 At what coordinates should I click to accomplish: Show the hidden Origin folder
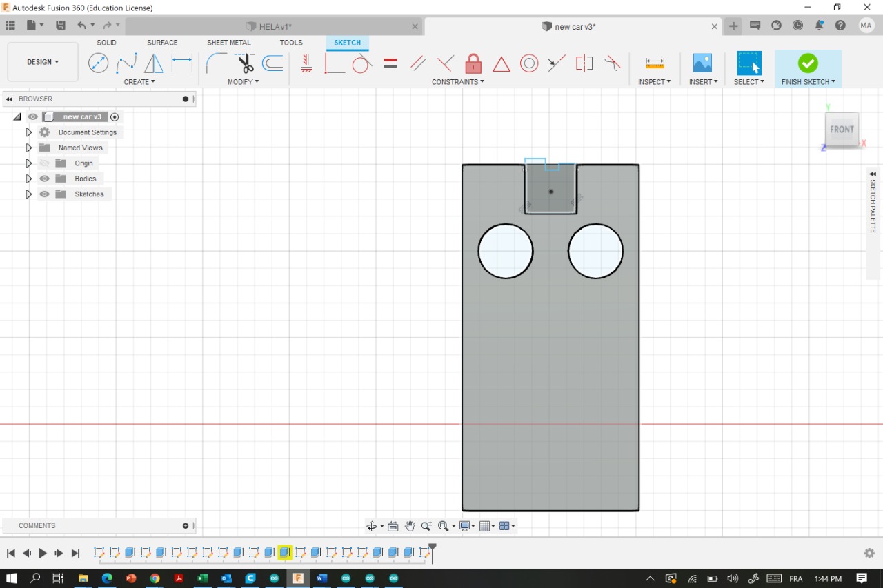pos(45,163)
